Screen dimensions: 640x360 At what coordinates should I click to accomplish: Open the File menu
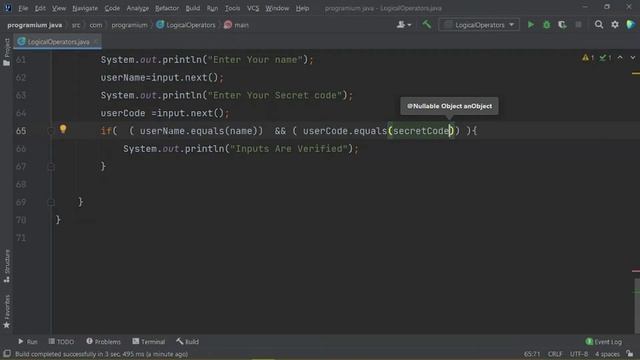click(x=23, y=8)
